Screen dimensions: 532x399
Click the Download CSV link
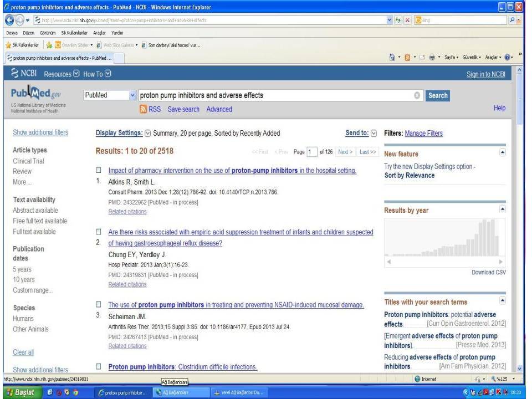[x=489, y=272]
